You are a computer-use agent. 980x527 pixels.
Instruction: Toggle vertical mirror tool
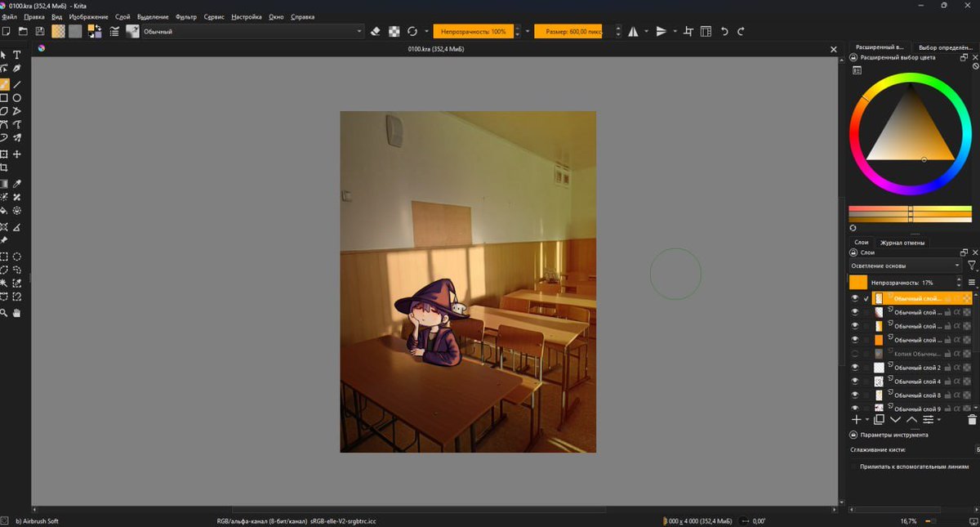pos(661,31)
